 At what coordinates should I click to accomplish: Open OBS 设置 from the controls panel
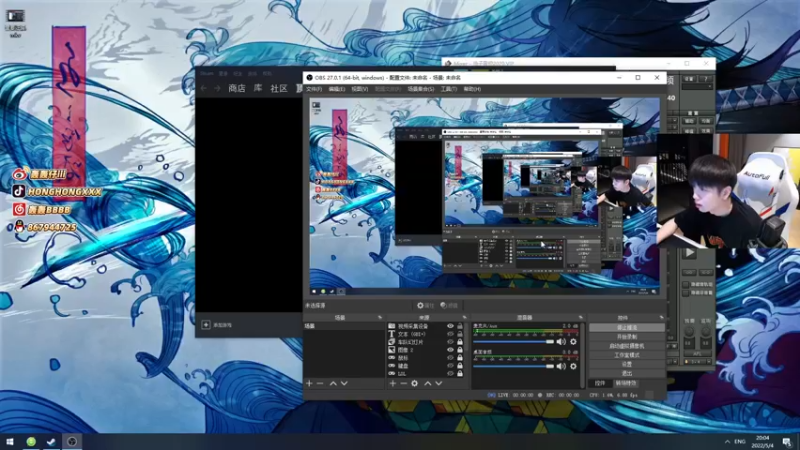[627, 364]
